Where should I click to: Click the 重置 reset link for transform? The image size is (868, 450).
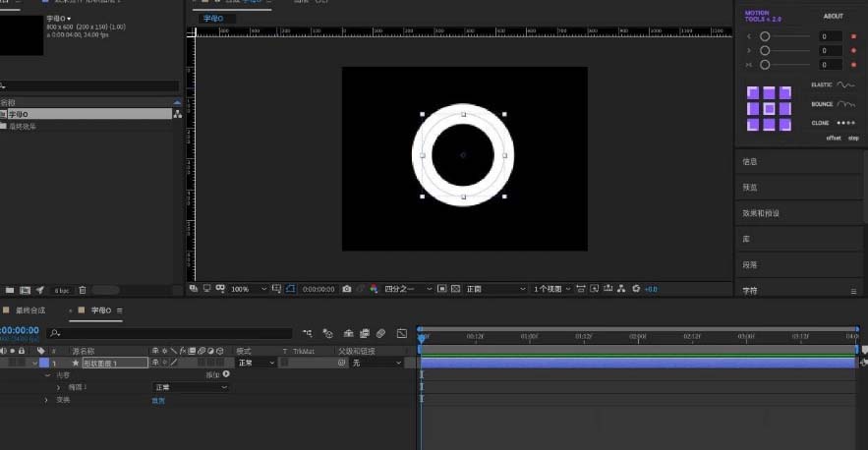(157, 400)
